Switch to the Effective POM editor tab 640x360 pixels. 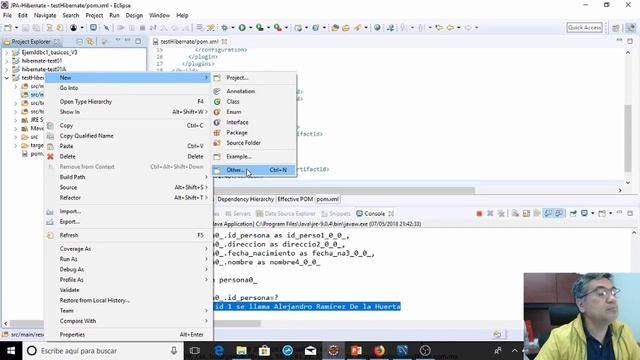tap(295, 199)
